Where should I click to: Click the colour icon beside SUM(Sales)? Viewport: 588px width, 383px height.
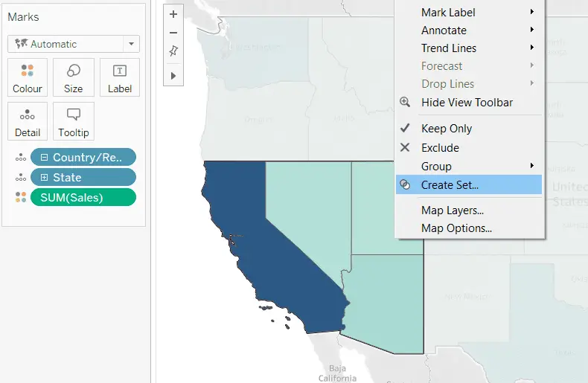pos(21,197)
